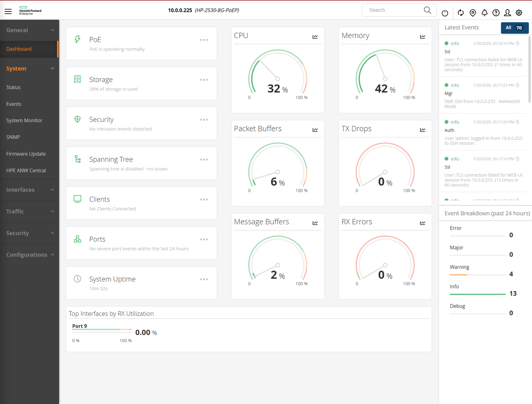
Task: Click the refresh icon in top toolbar
Action: 461,13
